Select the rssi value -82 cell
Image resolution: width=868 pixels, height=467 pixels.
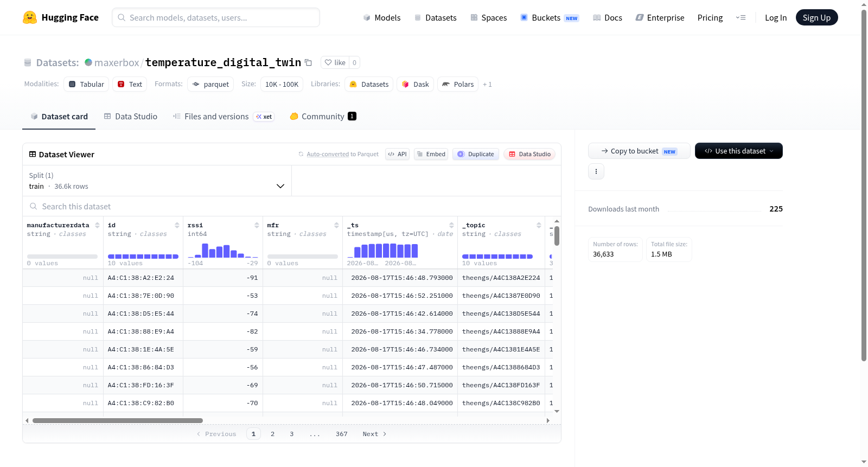coord(223,331)
